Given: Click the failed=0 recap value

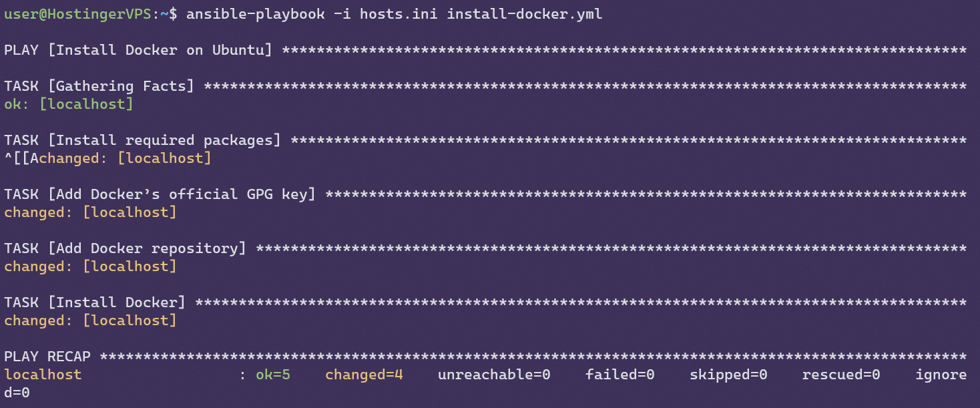Looking at the screenshot, I should 620,375.
